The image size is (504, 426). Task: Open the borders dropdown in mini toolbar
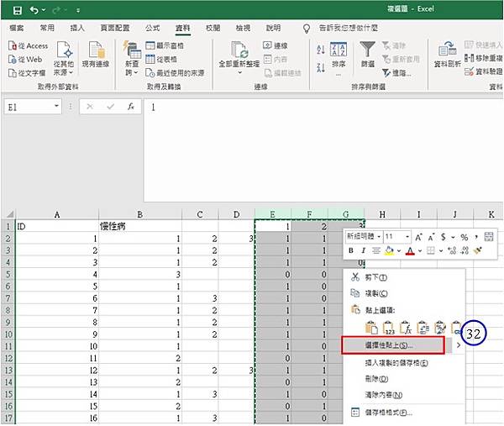coord(441,250)
